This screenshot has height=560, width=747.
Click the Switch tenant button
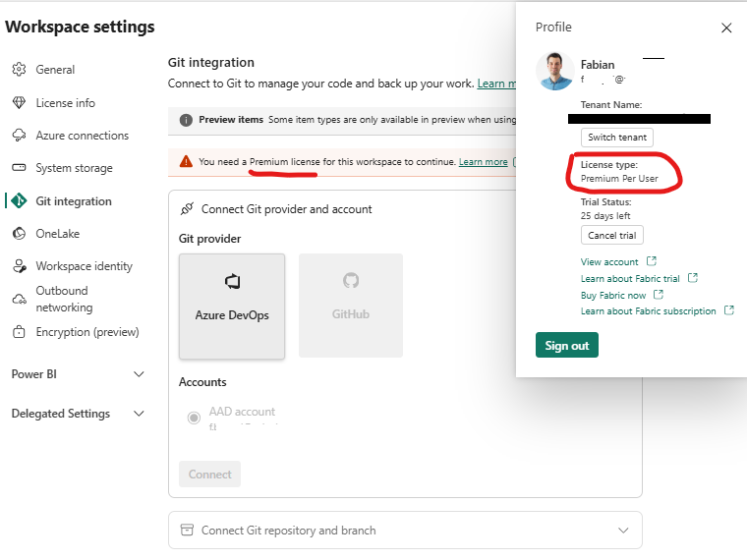[x=617, y=138]
